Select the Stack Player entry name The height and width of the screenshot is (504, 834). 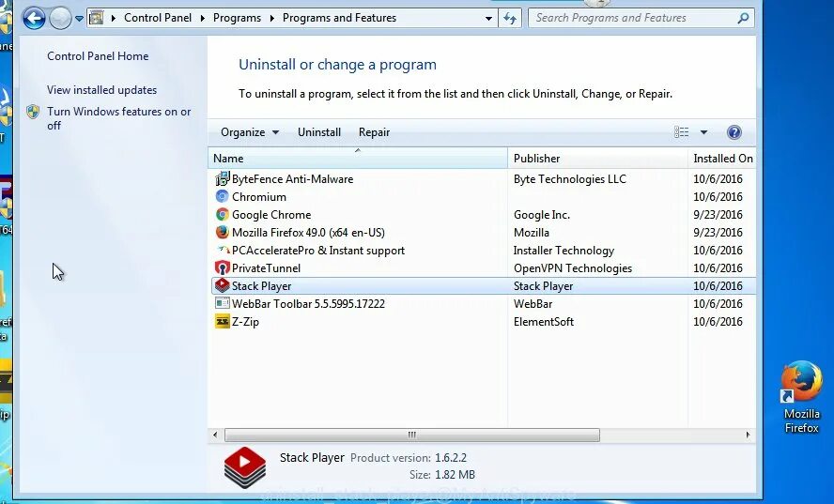coord(262,286)
